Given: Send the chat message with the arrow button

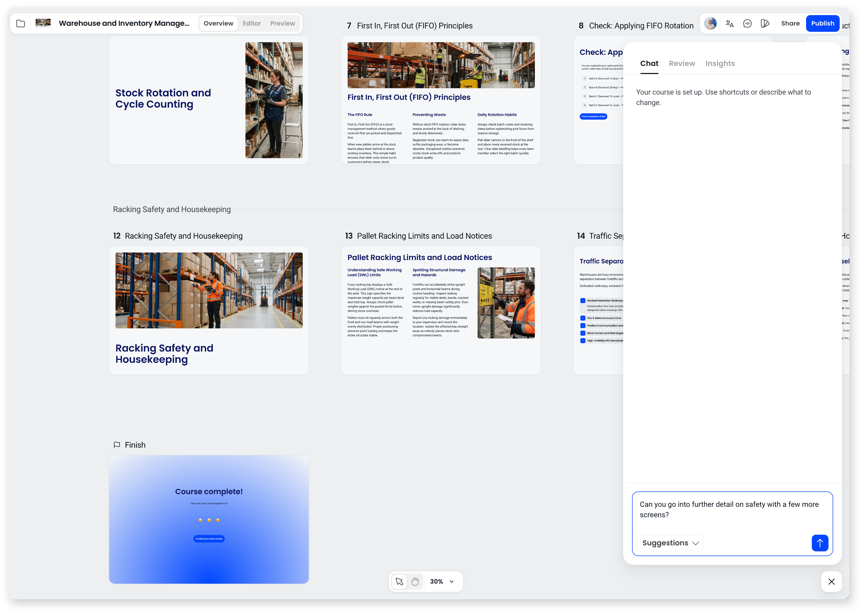Looking at the screenshot, I should pyautogui.click(x=820, y=543).
